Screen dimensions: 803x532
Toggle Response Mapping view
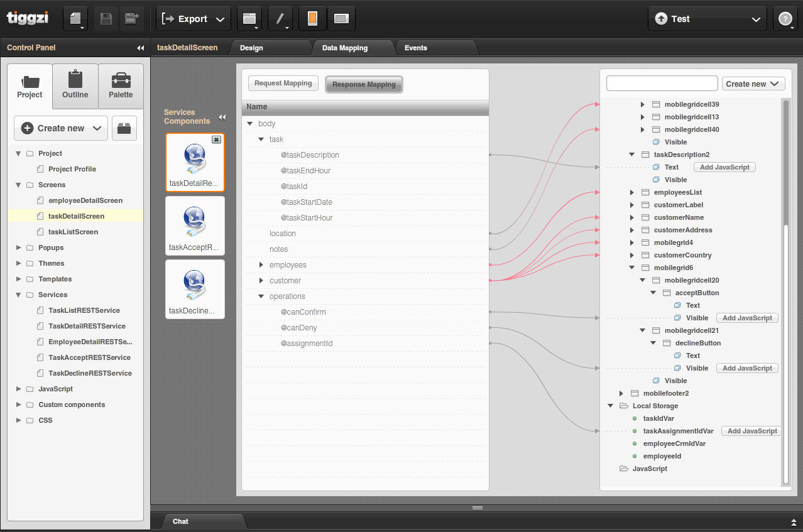[x=364, y=84]
